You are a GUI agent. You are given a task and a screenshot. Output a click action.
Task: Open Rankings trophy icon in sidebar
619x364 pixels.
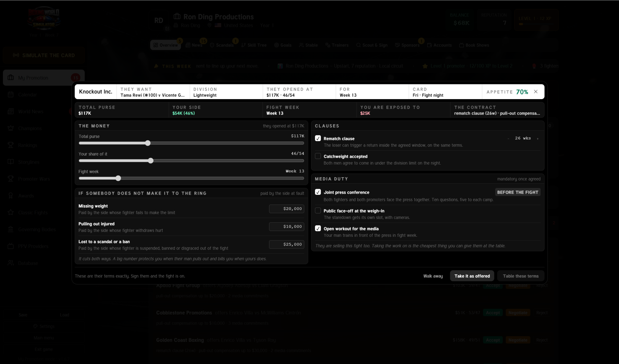tap(11, 145)
